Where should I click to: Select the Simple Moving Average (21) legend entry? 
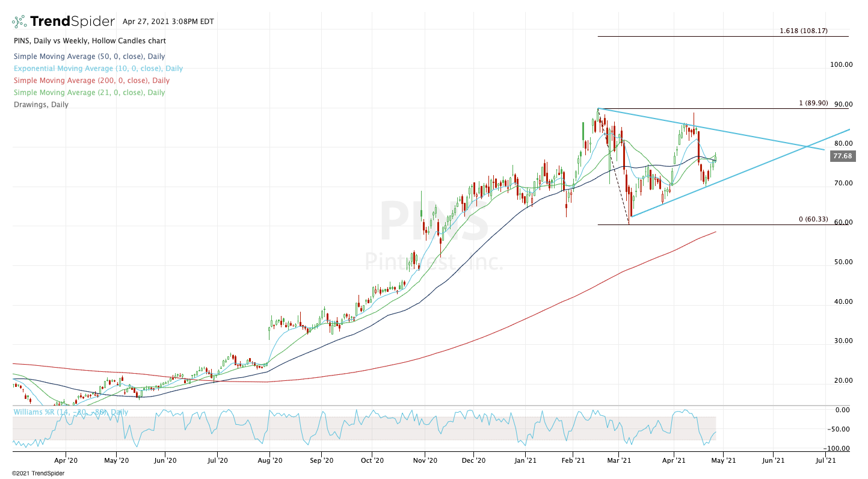[x=88, y=93]
